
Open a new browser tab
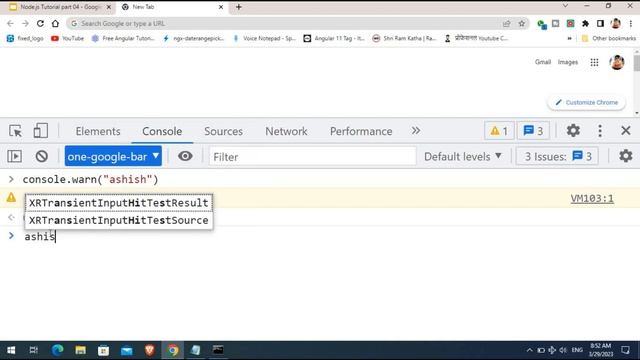pyautogui.click(x=239, y=7)
